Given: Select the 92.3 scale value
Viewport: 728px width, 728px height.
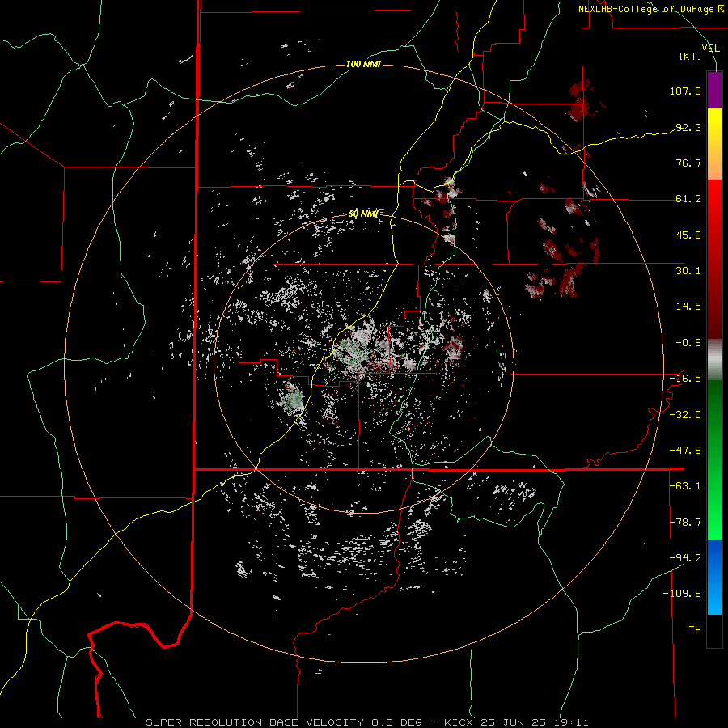Looking at the screenshot, I should tap(688, 127).
